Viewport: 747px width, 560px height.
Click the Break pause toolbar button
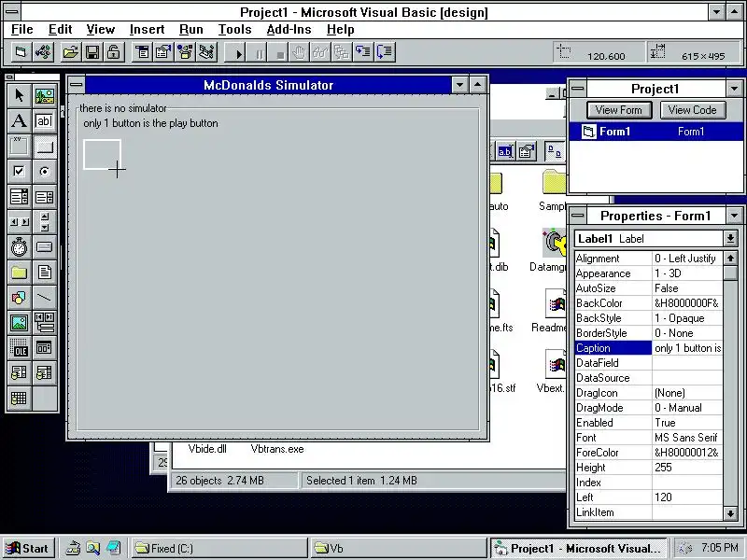(x=259, y=52)
